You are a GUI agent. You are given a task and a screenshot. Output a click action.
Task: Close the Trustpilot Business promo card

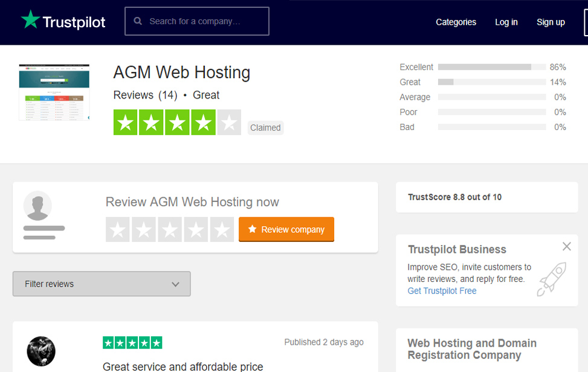pos(566,246)
